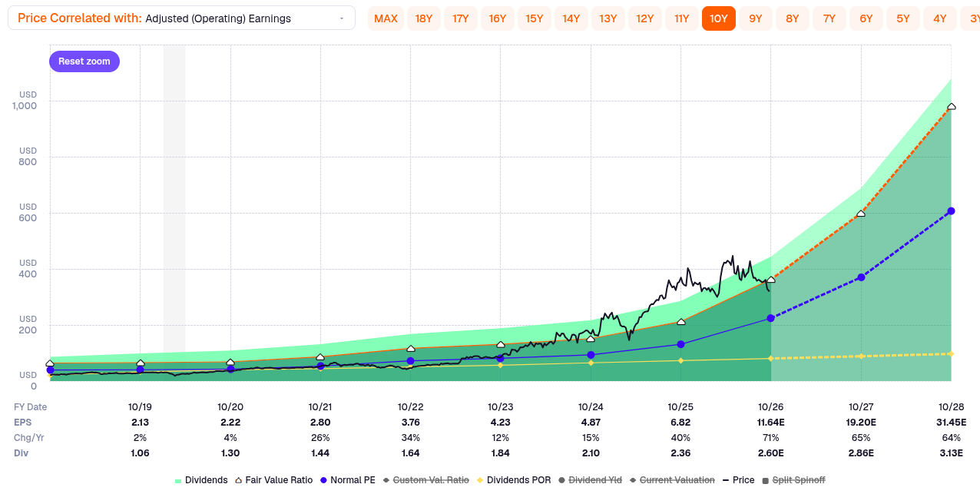Toggle the Dividends POR legend item

pyautogui.click(x=513, y=480)
